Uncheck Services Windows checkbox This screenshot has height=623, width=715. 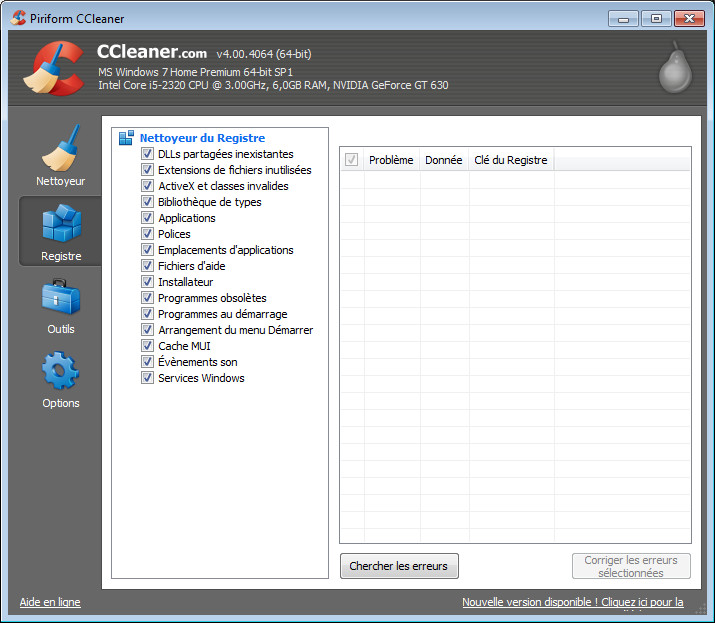pos(147,378)
